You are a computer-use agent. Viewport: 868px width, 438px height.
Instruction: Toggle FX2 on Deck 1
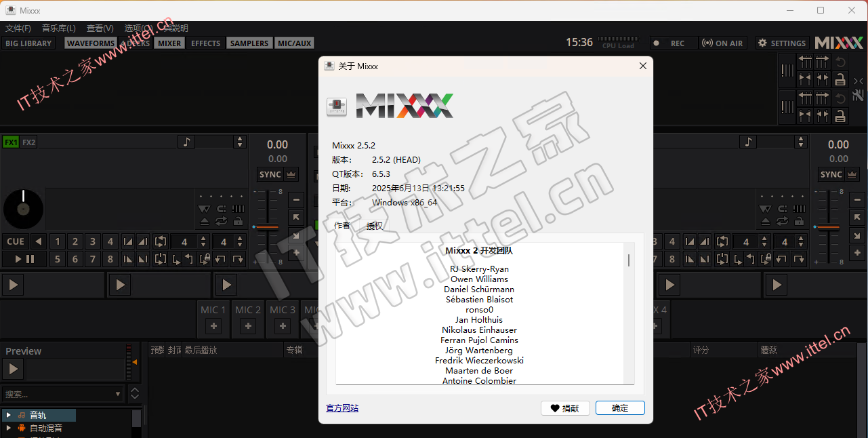28,142
